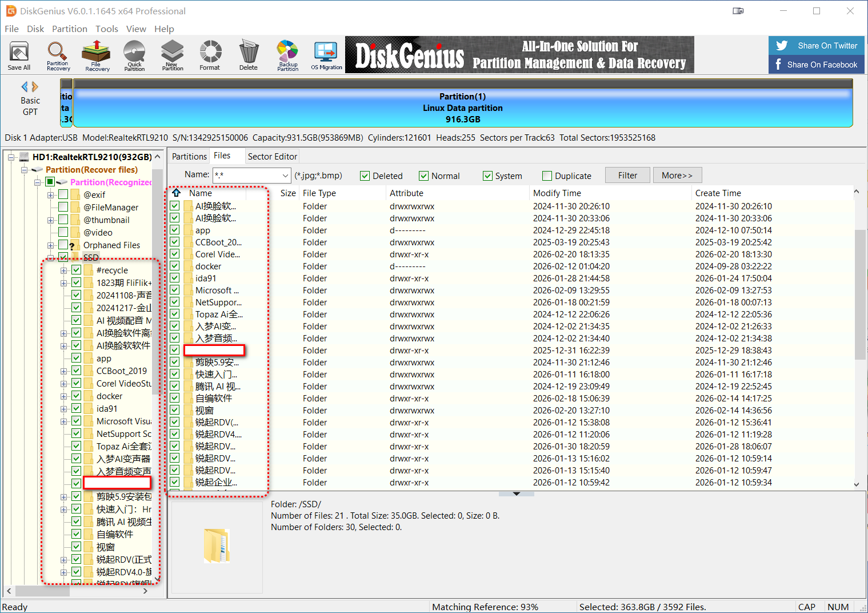The width and height of the screenshot is (868, 613).
Task: Click the Filter button
Action: pyautogui.click(x=627, y=176)
